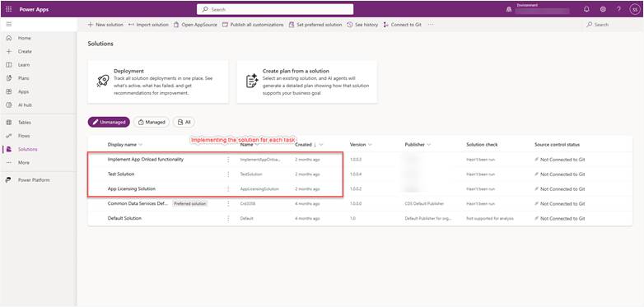
Task: Click Not Connected to Git for Default Solution
Action: (x=560, y=219)
